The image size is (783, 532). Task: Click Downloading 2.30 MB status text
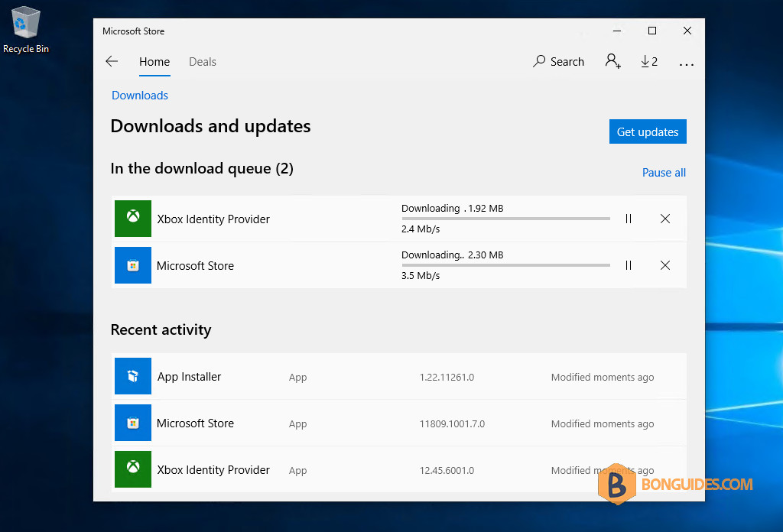click(x=453, y=255)
